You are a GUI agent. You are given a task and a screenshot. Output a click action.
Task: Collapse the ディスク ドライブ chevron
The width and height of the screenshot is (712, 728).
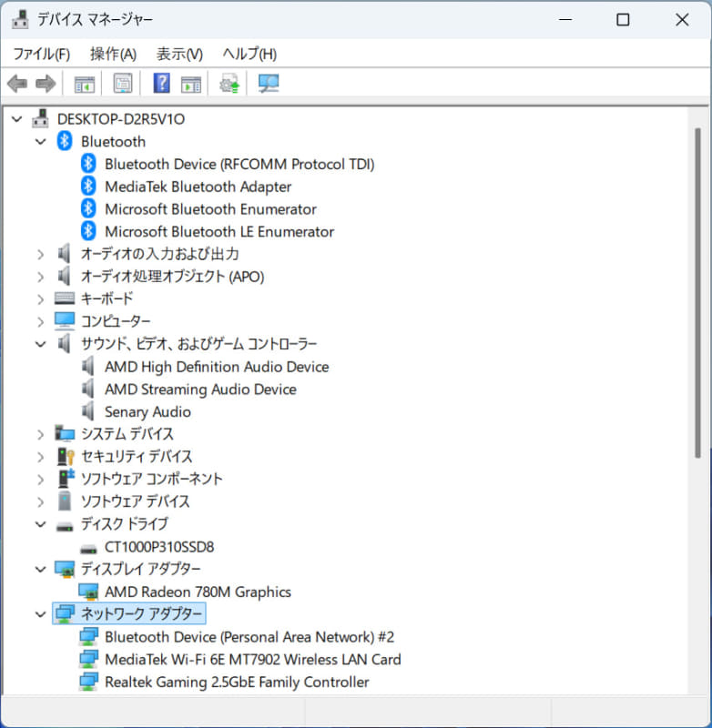pyautogui.click(x=41, y=524)
